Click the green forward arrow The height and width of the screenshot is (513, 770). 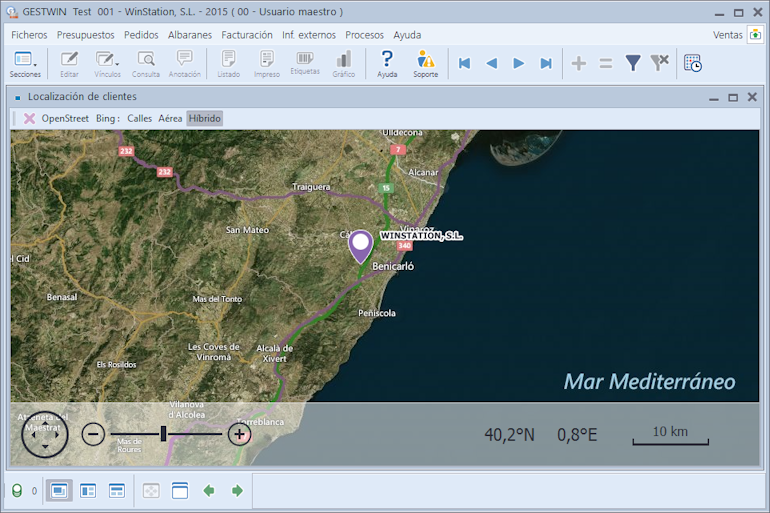click(237, 490)
